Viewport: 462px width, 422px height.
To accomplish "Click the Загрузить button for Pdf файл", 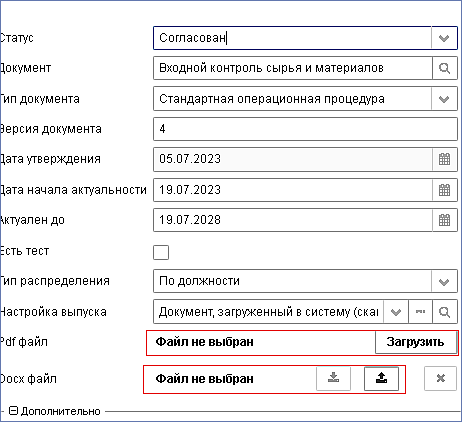I will pyautogui.click(x=416, y=342).
